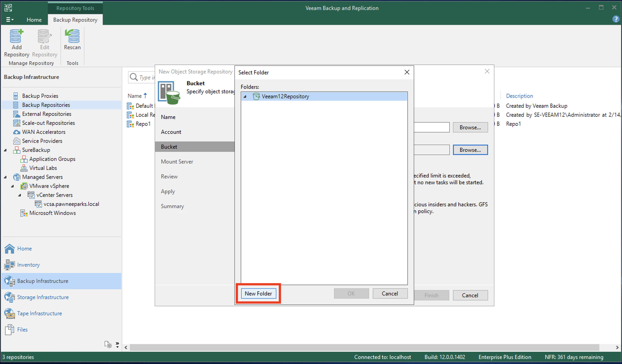Screen dimensions: 622x364
Task: Click the horizontal scrollbar right arrow
Action: pyautogui.click(x=617, y=348)
